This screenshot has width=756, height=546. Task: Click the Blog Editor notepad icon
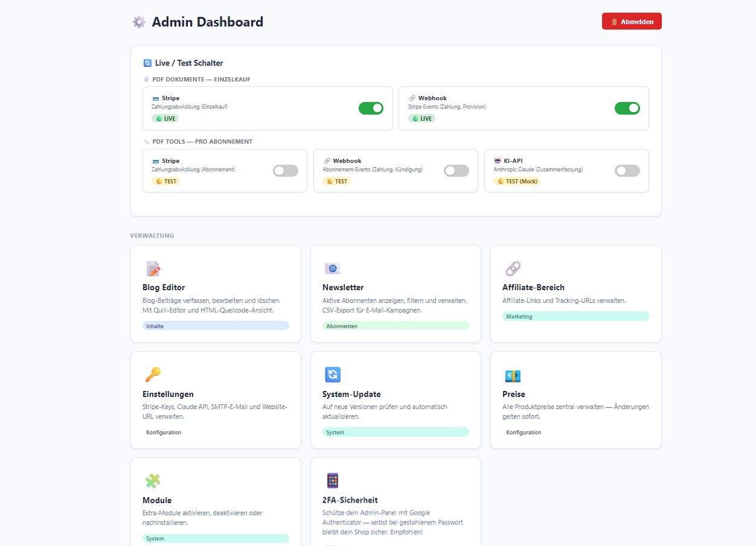(153, 268)
